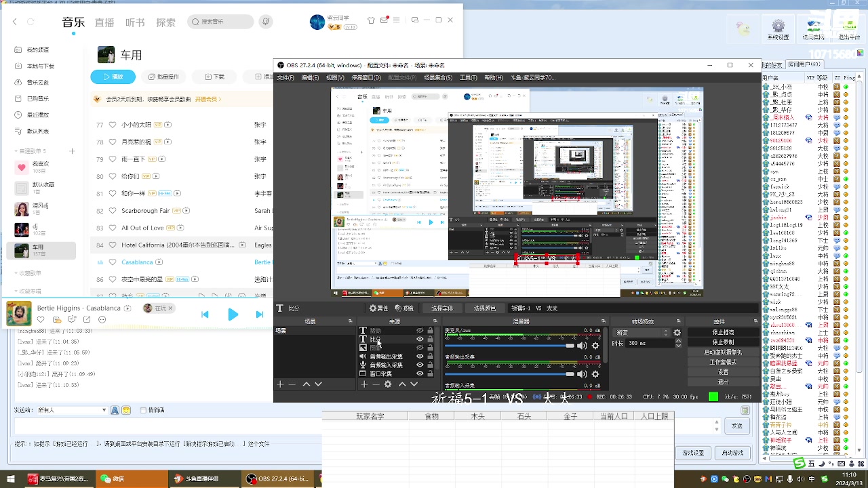The width and height of the screenshot is (868, 488).
Task: Show the hidden image source in OBS
Action: [x=420, y=348]
